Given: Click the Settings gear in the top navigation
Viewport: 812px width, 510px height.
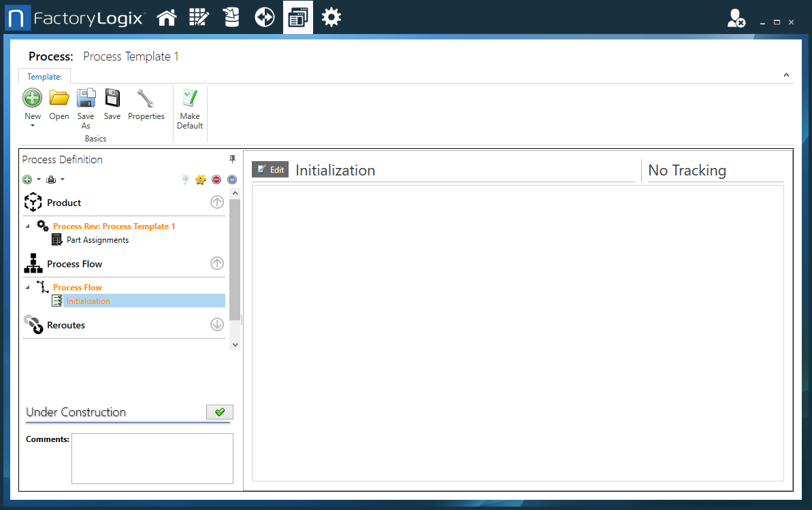Looking at the screenshot, I should (x=331, y=16).
